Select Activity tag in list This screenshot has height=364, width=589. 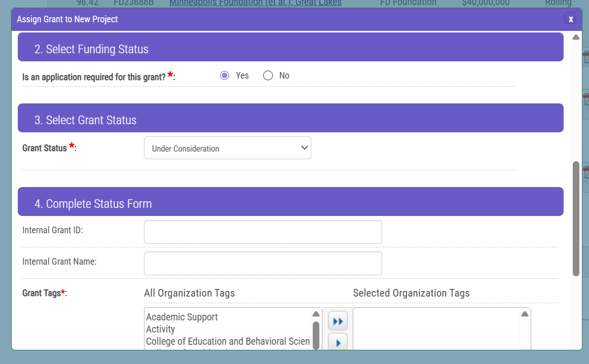(160, 329)
